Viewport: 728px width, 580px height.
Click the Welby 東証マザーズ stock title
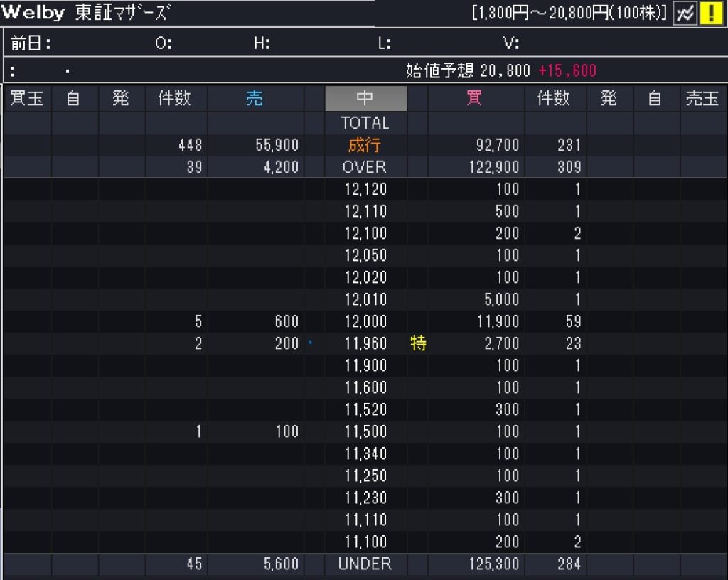85,13
